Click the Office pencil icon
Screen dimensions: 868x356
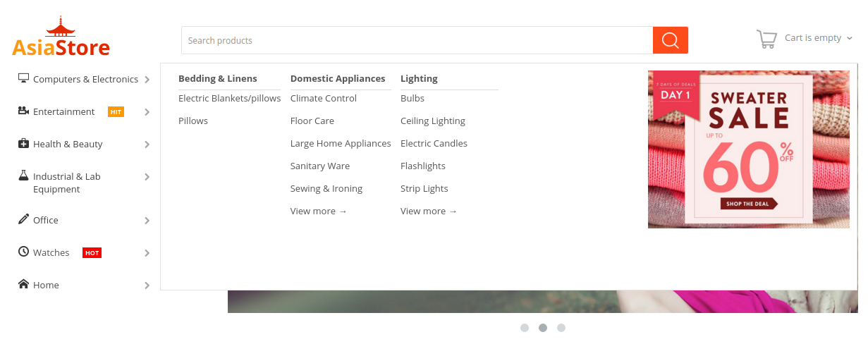[x=23, y=219]
